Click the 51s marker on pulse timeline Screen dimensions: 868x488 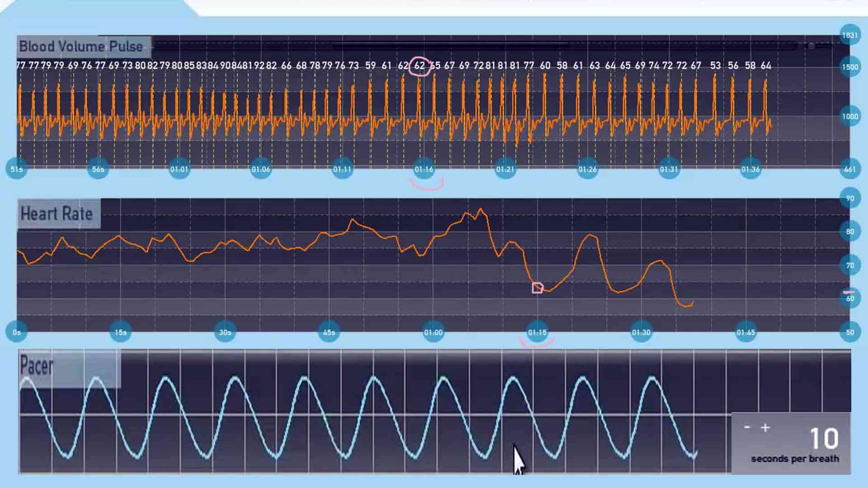[x=17, y=169]
